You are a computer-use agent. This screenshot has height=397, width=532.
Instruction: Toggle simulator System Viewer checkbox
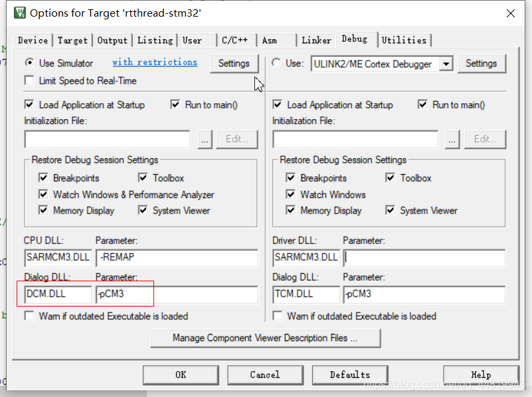[x=143, y=210]
